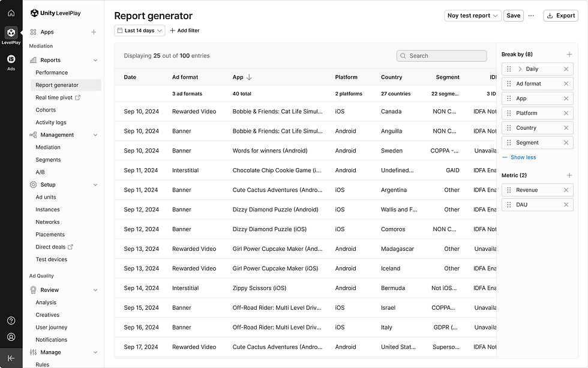The width and height of the screenshot is (588, 368).
Task: Add a new app with plus icon
Action: (94, 32)
